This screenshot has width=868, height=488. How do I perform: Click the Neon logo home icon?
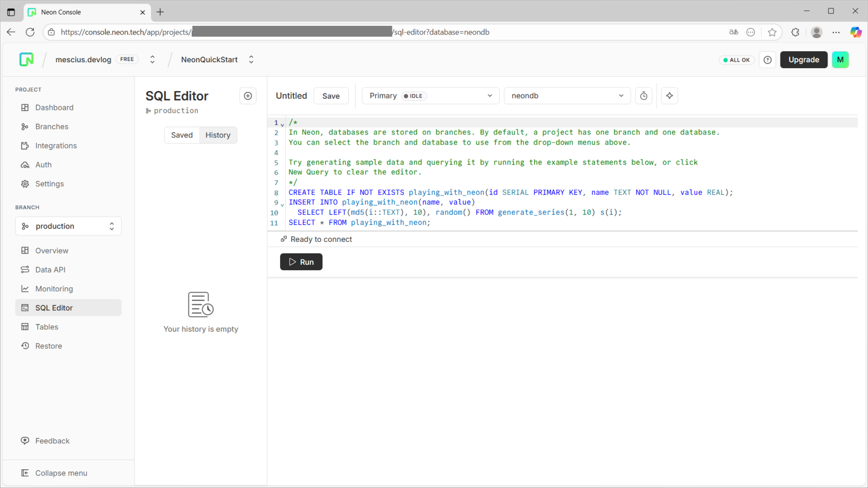27,60
